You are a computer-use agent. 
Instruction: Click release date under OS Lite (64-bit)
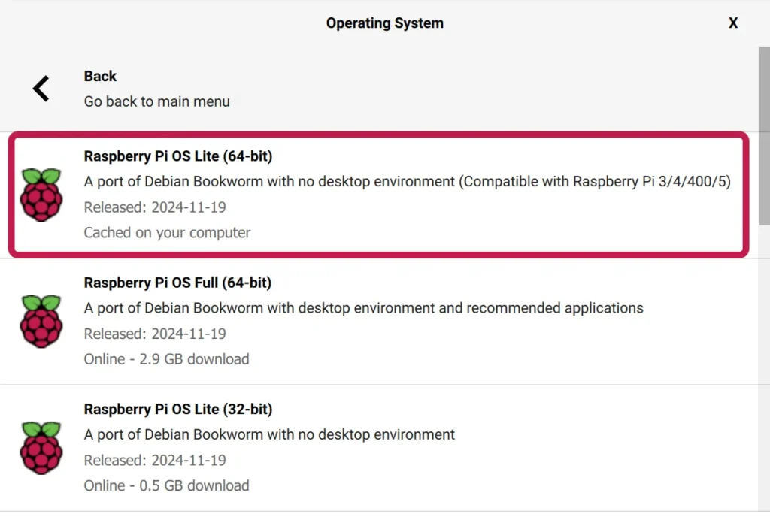[x=155, y=207]
